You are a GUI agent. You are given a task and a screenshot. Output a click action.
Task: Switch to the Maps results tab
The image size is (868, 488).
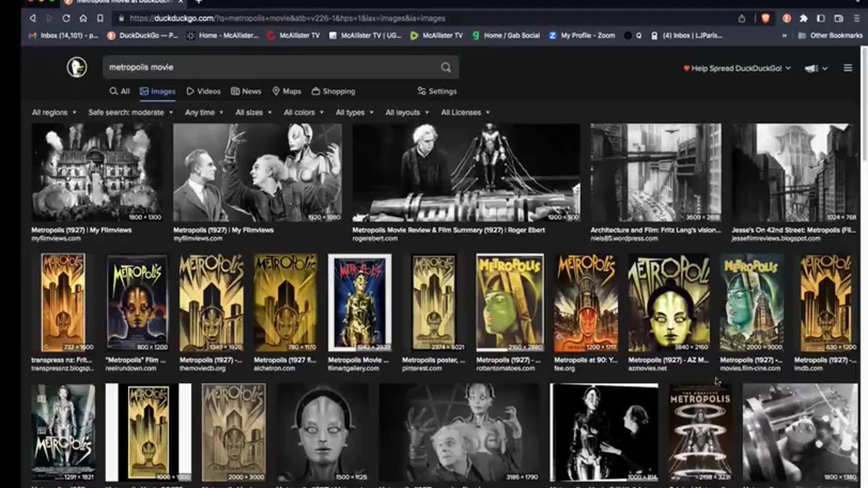click(x=286, y=91)
